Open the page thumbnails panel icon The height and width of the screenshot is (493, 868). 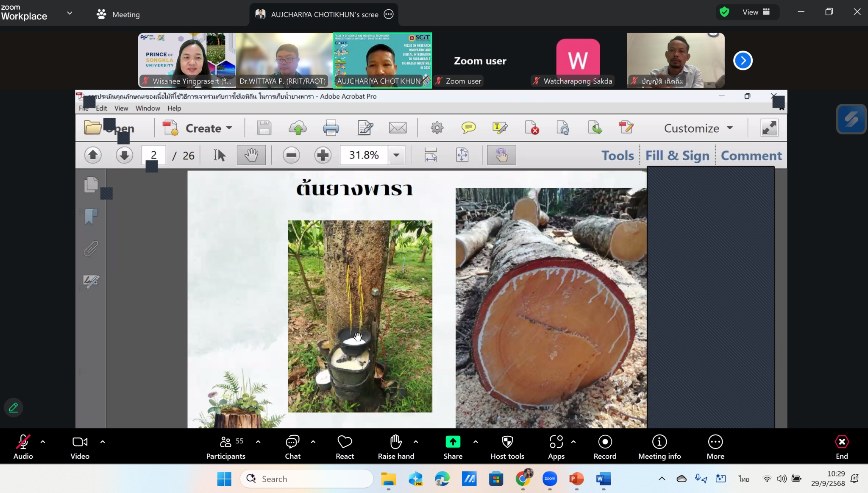pos(91,185)
